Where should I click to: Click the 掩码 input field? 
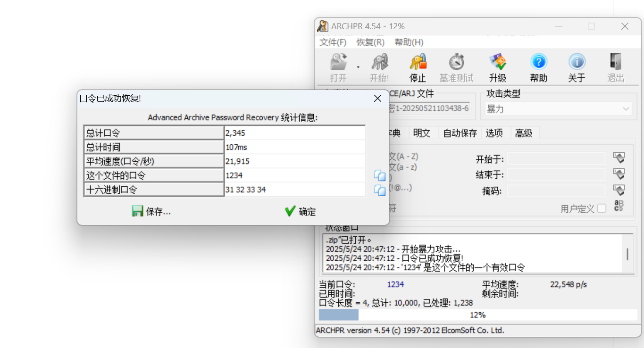(x=556, y=191)
